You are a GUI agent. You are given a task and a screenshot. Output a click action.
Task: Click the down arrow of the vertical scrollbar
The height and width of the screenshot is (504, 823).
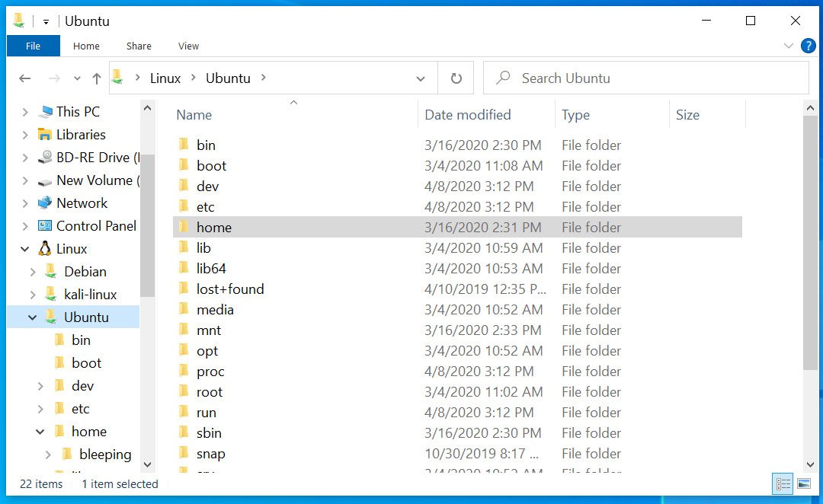coord(810,464)
